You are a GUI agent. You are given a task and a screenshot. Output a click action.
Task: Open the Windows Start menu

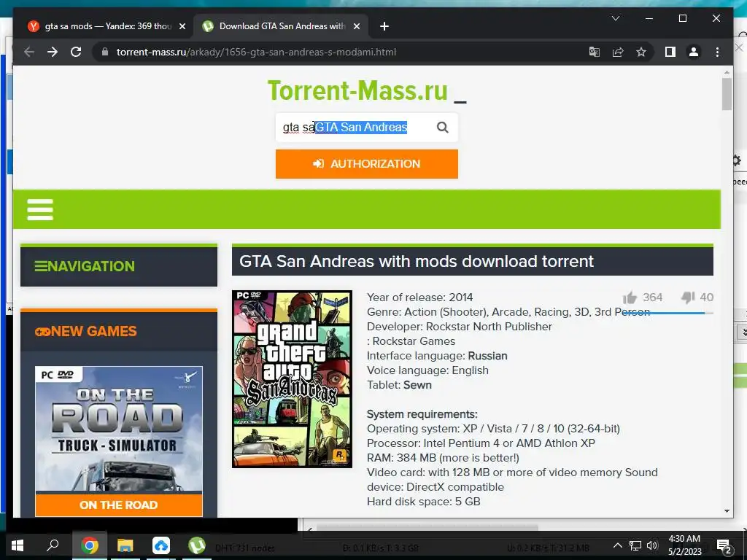pos(18,545)
